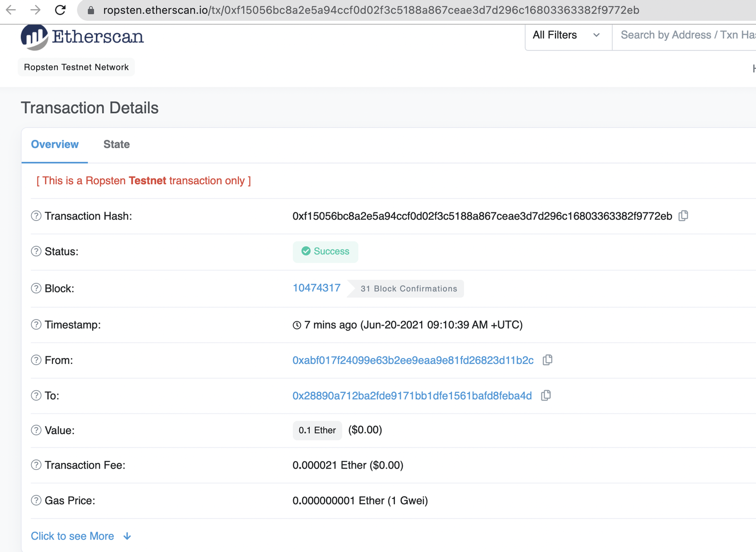Expand details with Click to see More
Image resolution: width=756 pixels, height=552 pixels.
[x=81, y=536]
